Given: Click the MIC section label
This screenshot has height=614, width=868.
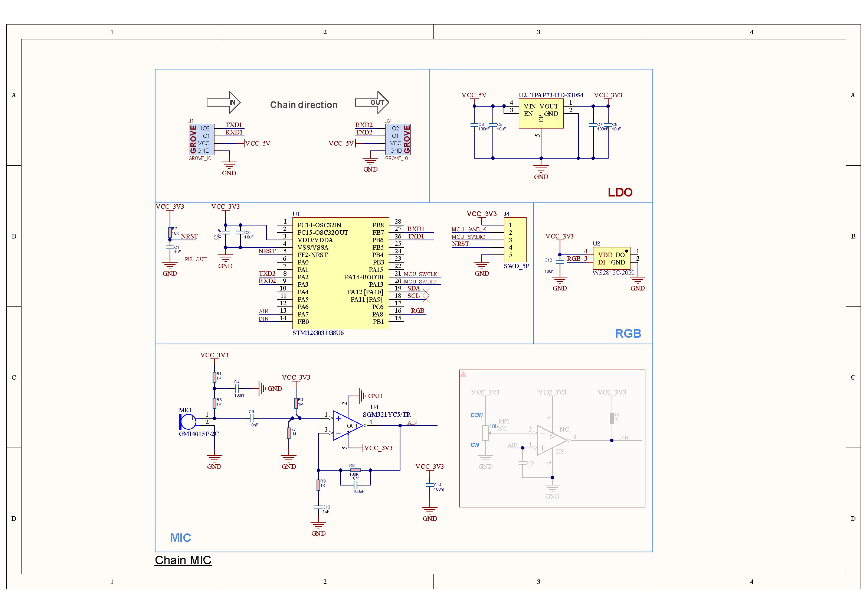Looking at the screenshot, I should (180, 537).
